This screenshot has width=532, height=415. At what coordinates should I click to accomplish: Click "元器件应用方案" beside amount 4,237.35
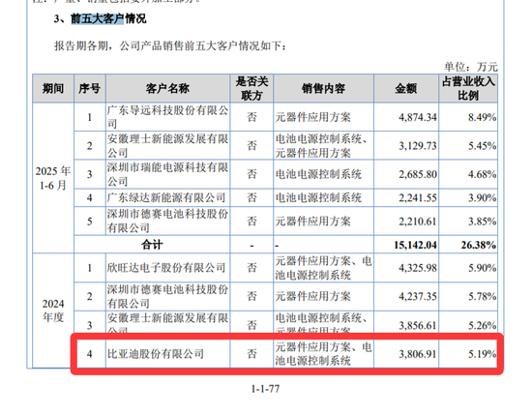point(312,296)
